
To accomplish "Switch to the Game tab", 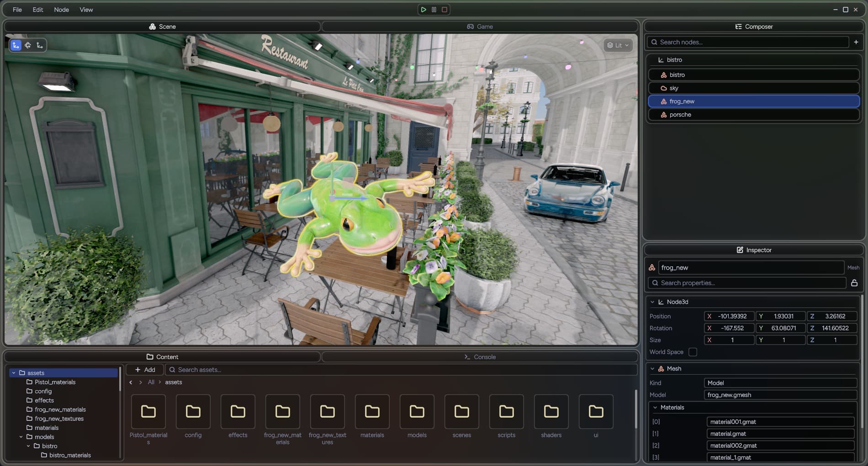I will (480, 26).
